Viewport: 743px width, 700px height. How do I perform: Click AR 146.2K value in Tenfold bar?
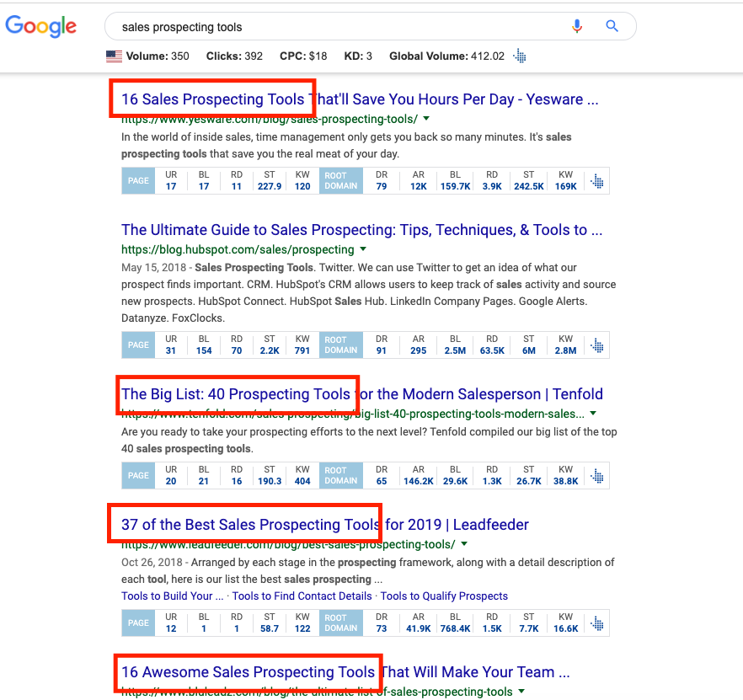[419, 482]
